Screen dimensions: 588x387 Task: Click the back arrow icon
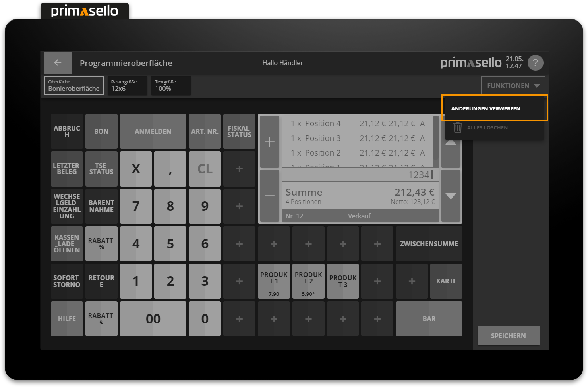58,63
